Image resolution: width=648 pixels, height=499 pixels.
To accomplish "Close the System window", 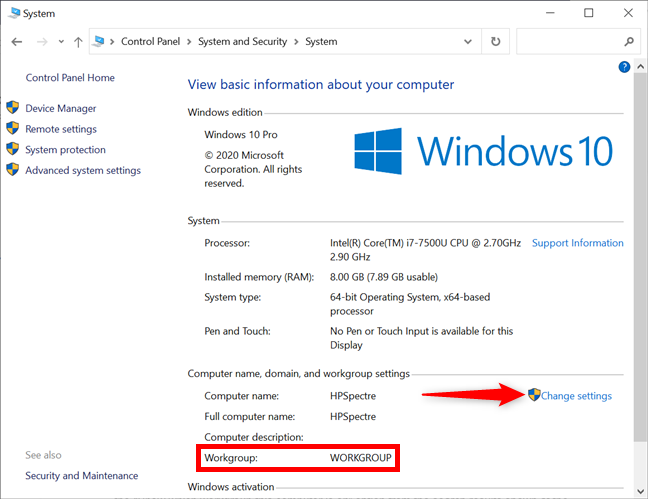I will (628, 13).
